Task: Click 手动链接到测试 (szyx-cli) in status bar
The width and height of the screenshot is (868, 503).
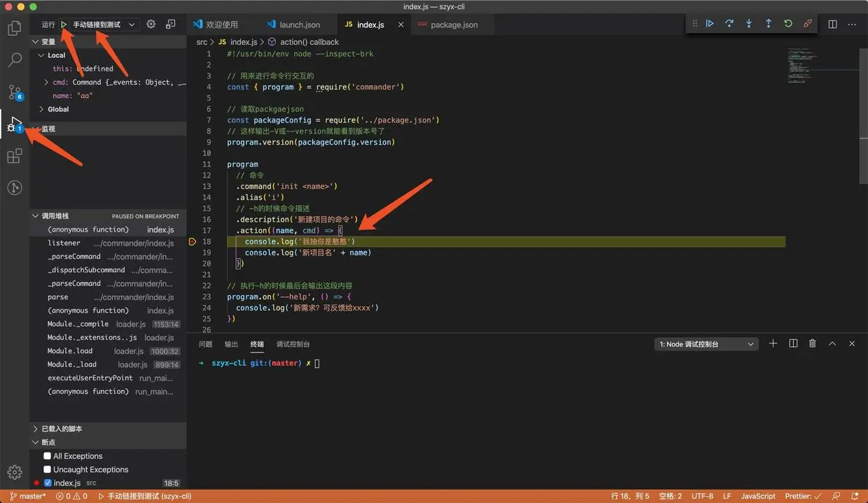Action: [x=145, y=496]
